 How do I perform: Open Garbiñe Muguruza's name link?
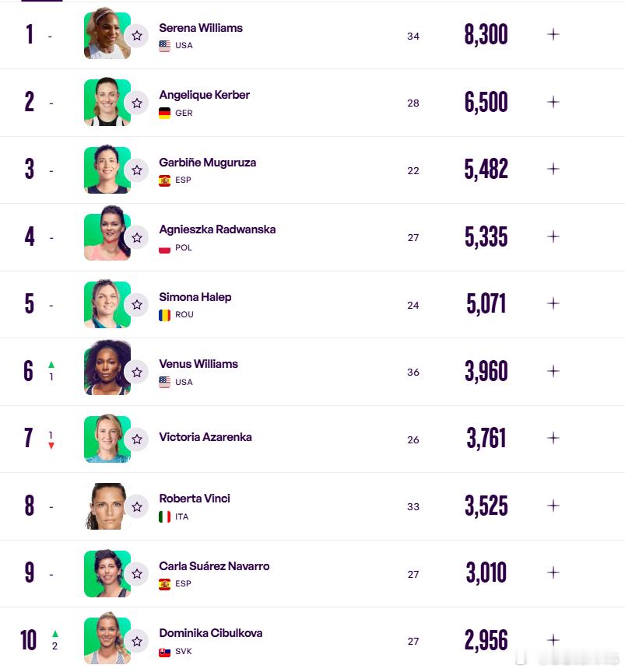click(208, 163)
